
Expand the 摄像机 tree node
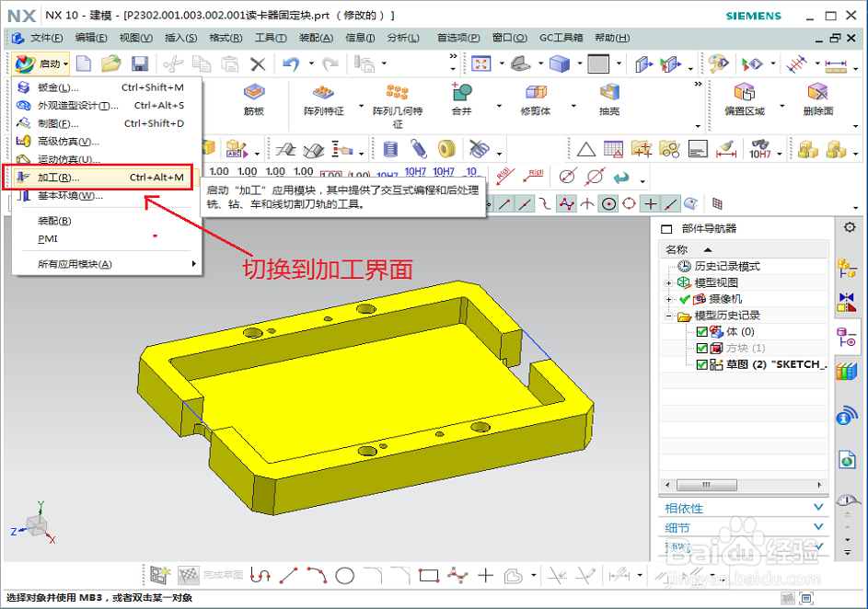(x=668, y=299)
